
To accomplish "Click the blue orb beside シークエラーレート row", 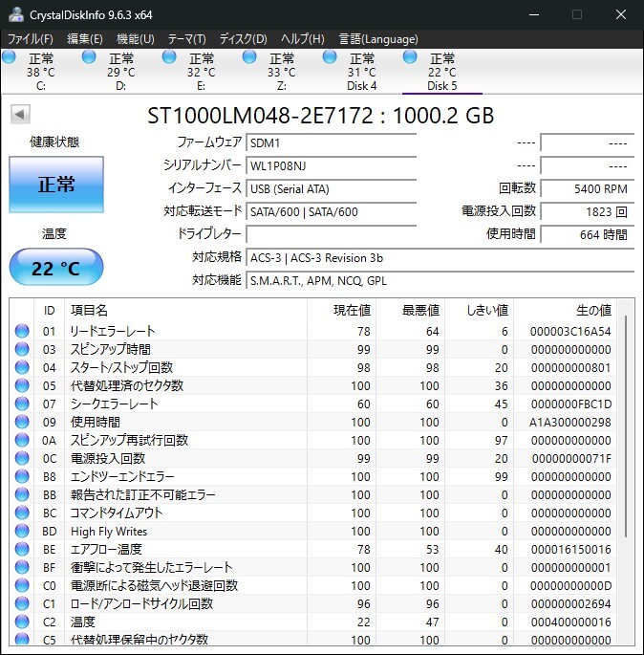I will tap(22, 404).
